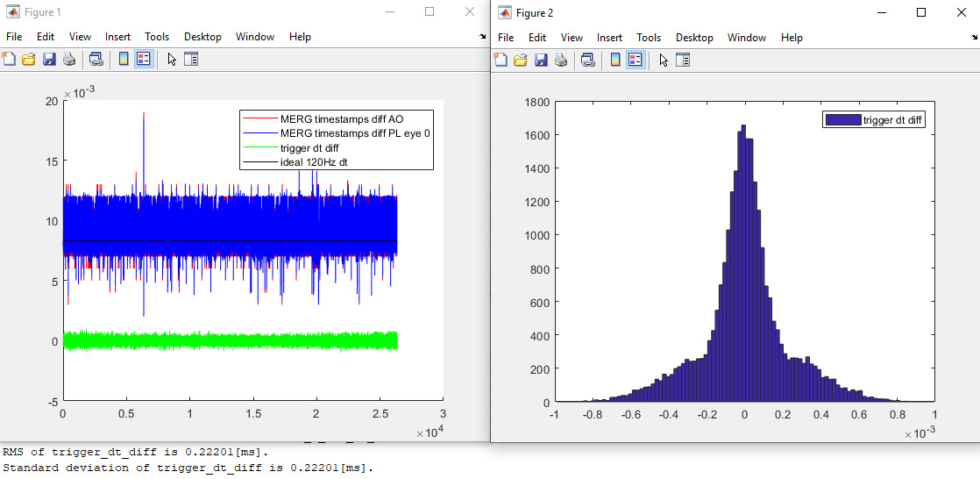Click Open File icon in Figure 1 toolbar

coord(29,60)
